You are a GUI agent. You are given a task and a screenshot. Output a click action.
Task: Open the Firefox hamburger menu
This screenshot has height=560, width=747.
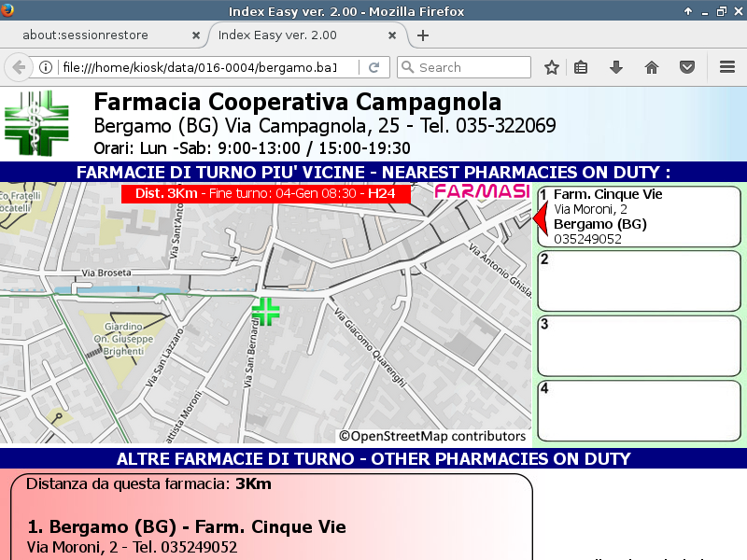(x=727, y=67)
